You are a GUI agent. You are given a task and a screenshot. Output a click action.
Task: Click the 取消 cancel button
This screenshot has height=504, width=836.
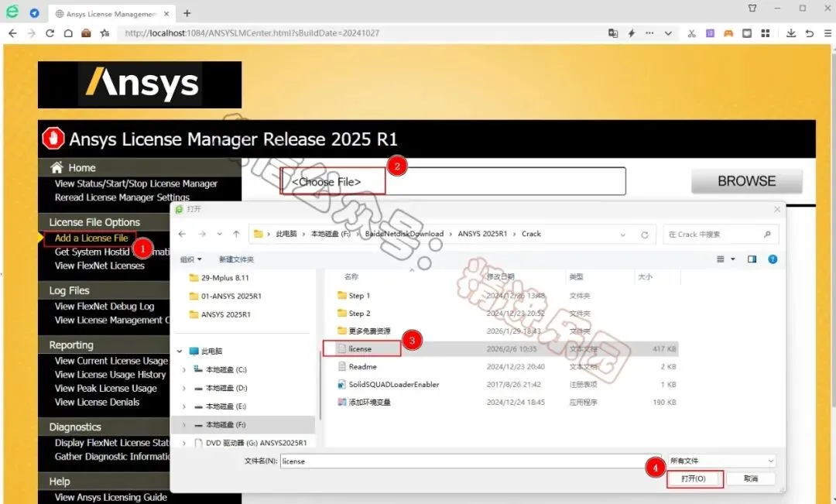(x=751, y=478)
